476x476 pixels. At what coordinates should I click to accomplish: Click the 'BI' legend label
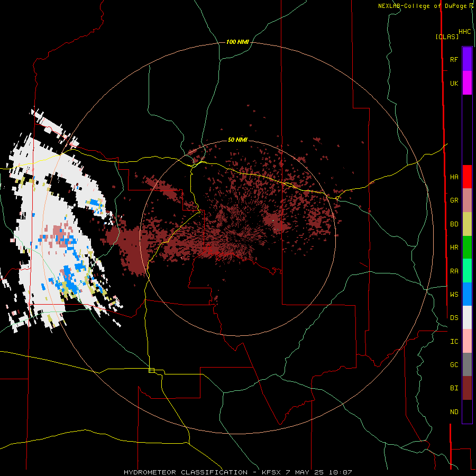click(454, 388)
